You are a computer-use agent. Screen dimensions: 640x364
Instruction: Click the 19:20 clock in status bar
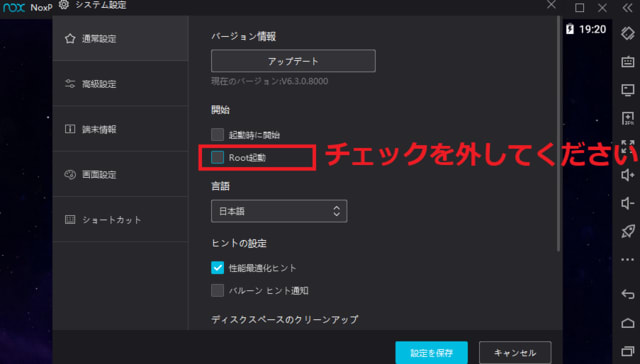point(593,29)
